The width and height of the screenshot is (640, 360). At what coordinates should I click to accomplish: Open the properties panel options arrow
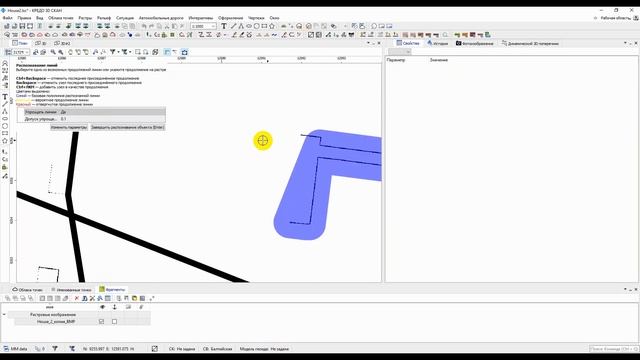tap(625, 43)
